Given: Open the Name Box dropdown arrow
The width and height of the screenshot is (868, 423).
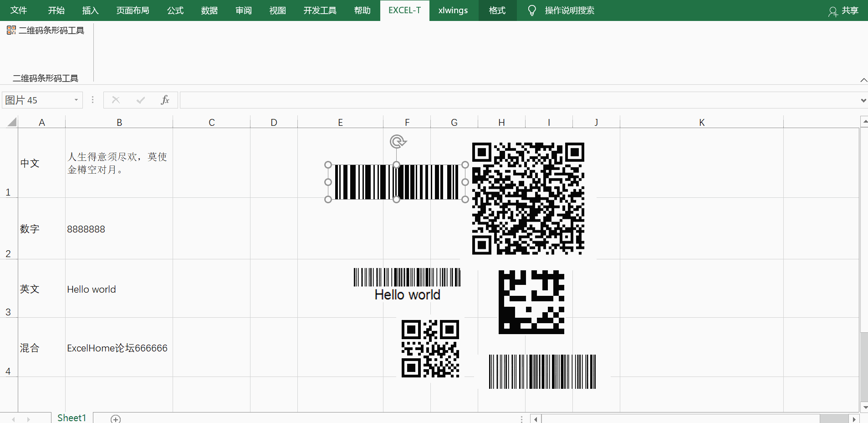Looking at the screenshot, I should [x=76, y=100].
